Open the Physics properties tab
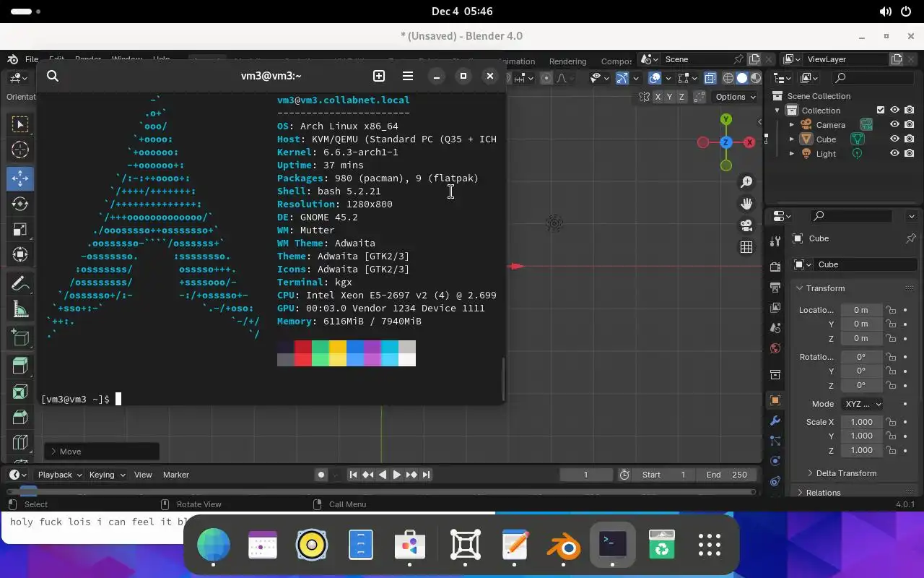Screen dimensions: 924x578 (x=775, y=460)
